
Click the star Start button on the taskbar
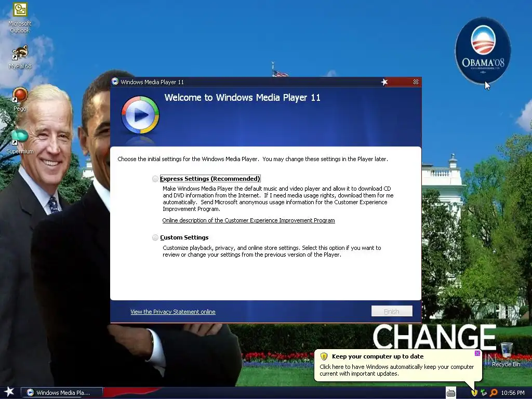pyautogui.click(x=9, y=392)
